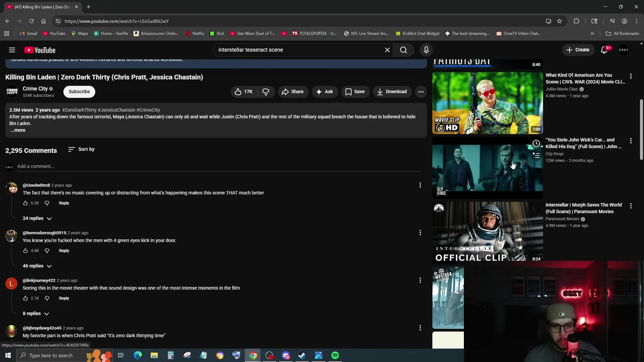Like the @linkjourney422 comment
644x362 pixels.
click(25, 298)
